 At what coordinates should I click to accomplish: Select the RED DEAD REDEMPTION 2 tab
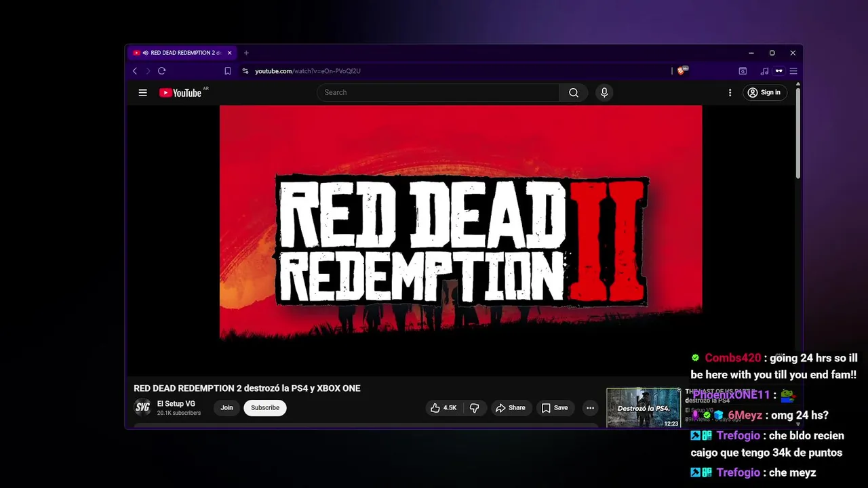[x=182, y=53]
